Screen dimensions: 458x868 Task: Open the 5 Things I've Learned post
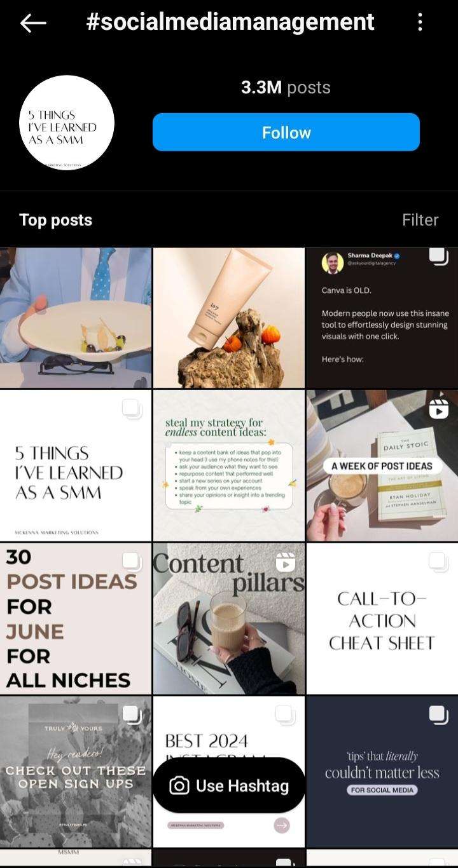[x=76, y=466]
